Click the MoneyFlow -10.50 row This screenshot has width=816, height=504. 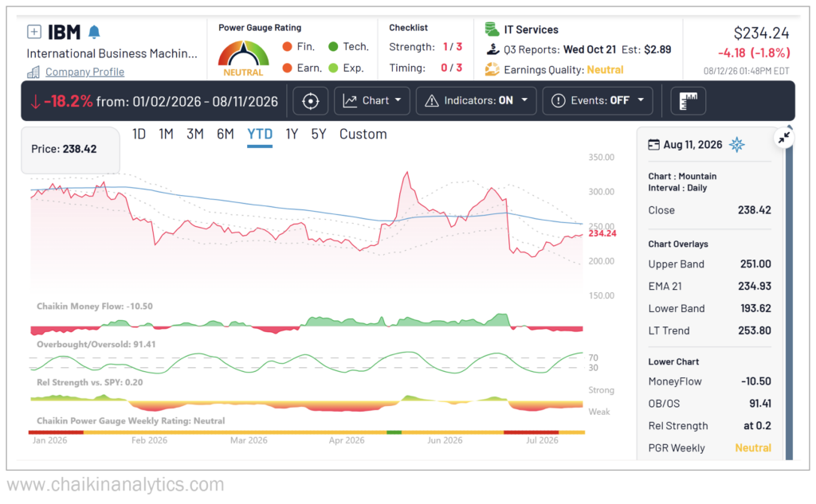tap(709, 381)
